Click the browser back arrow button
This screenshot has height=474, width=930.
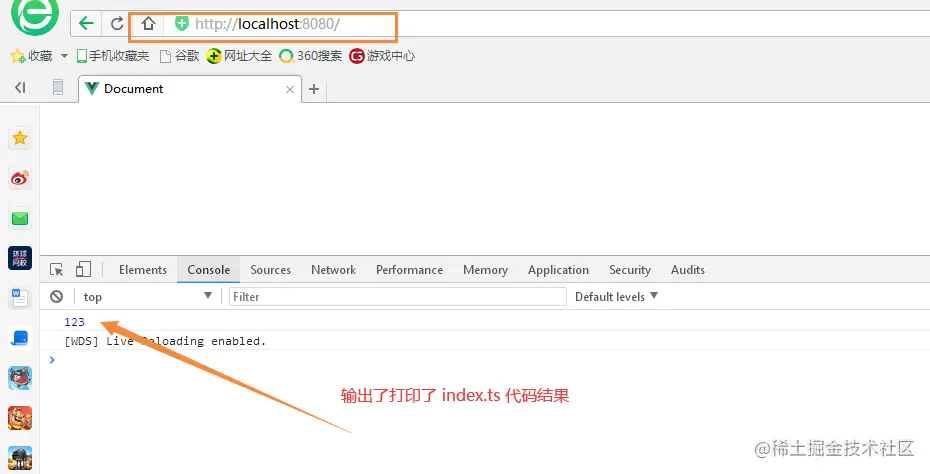(87, 24)
